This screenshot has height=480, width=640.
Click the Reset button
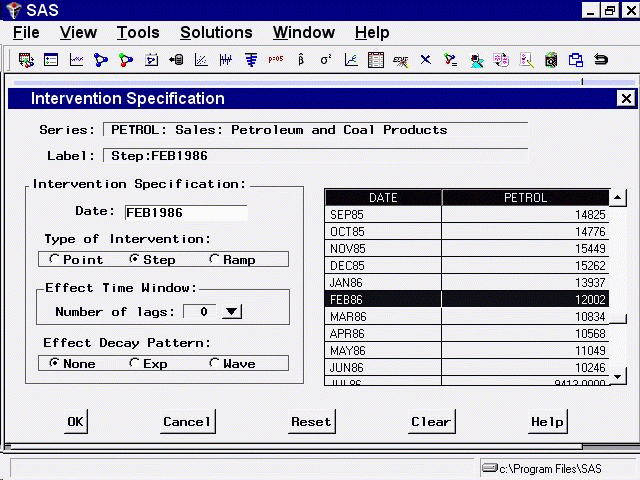(311, 422)
